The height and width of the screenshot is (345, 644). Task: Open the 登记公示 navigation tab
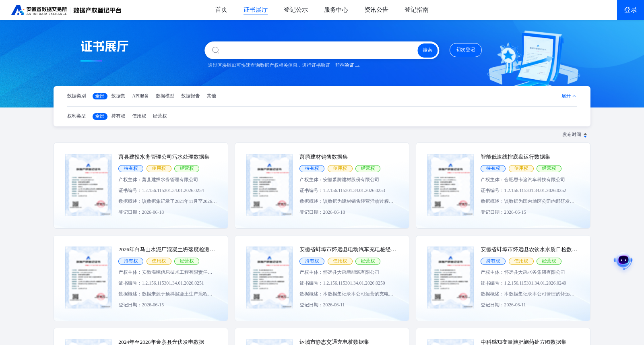296,10
